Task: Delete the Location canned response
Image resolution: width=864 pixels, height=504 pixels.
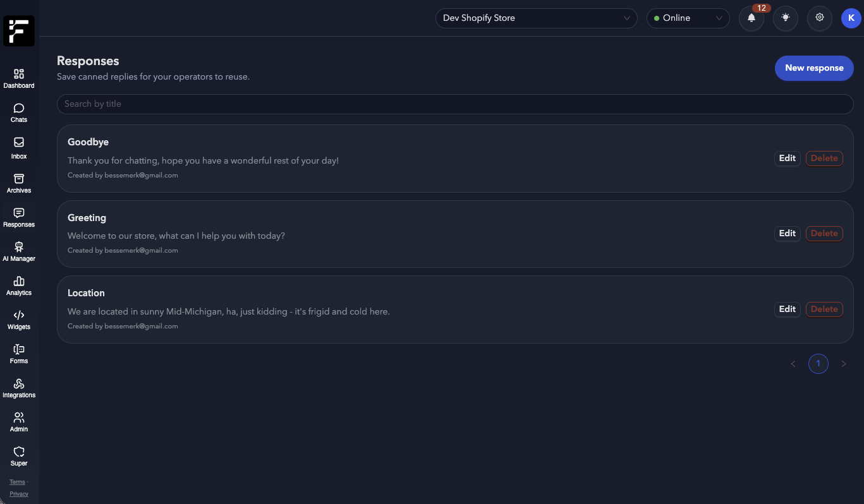Action: (824, 309)
